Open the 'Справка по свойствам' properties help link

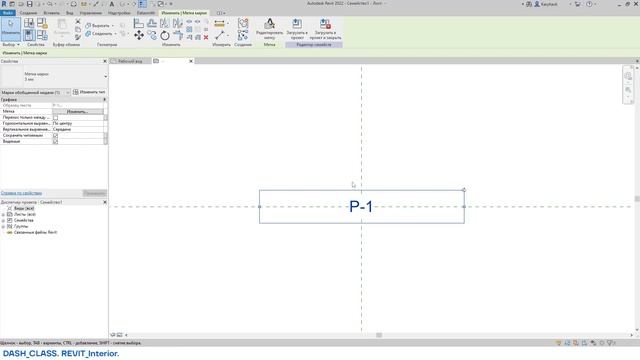pos(21,193)
